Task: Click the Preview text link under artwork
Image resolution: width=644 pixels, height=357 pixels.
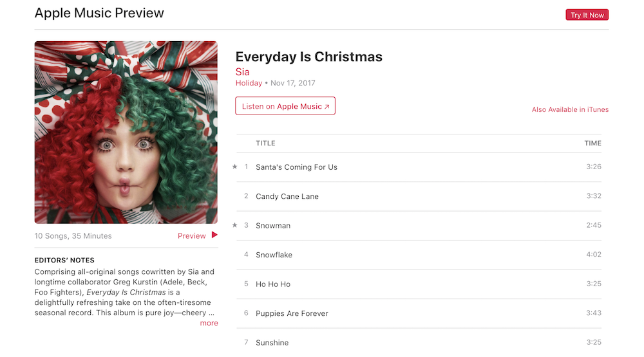Action: pyautogui.click(x=191, y=236)
